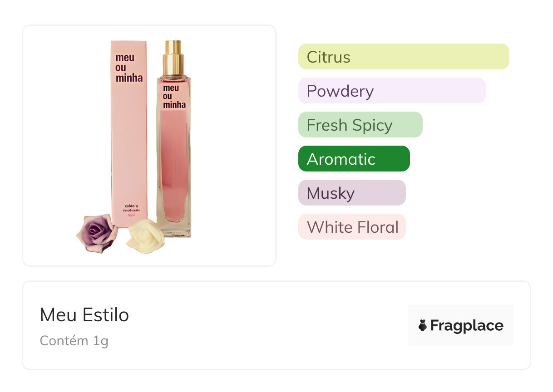Click the Fresh Spicy accord bar
The height and width of the screenshot is (392, 553).
tap(360, 125)
